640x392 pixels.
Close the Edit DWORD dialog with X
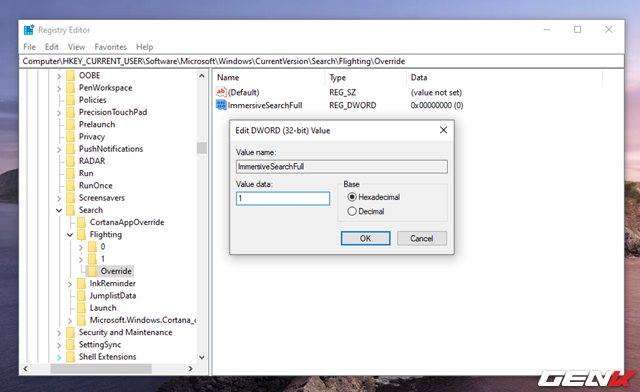click(x=443, y=130)
